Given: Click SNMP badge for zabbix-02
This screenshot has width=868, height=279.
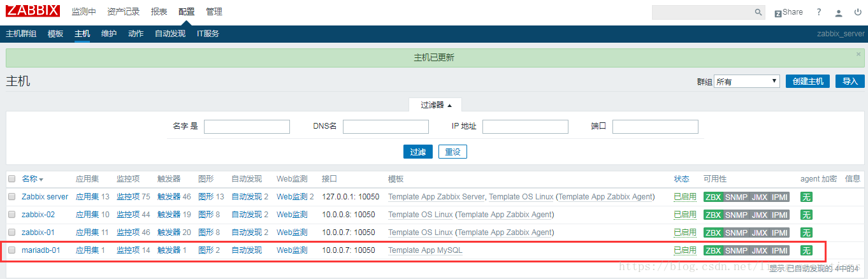Looking at the screenshot, I should (736, 215).
